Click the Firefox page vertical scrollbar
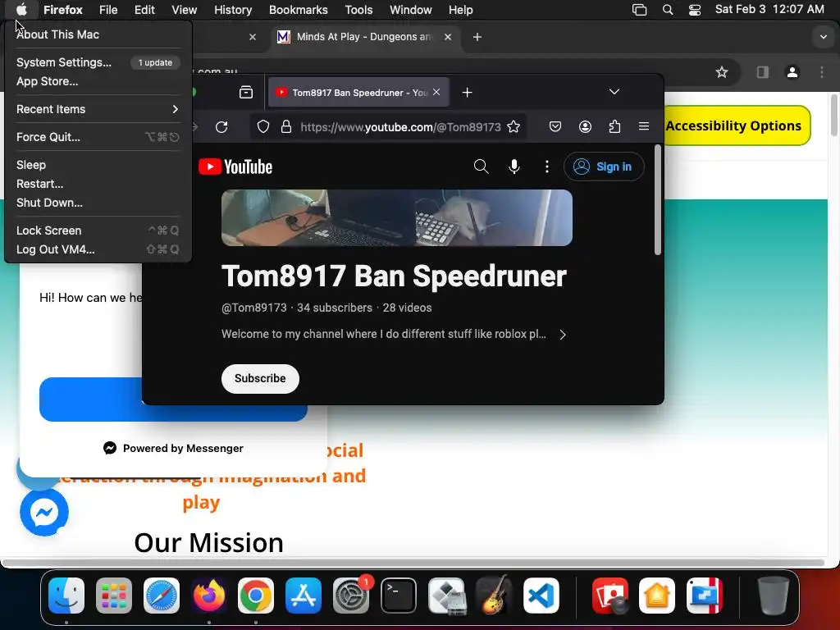This screenshot has height=630, width=840. pyautogui.click(x=658, y=200)
